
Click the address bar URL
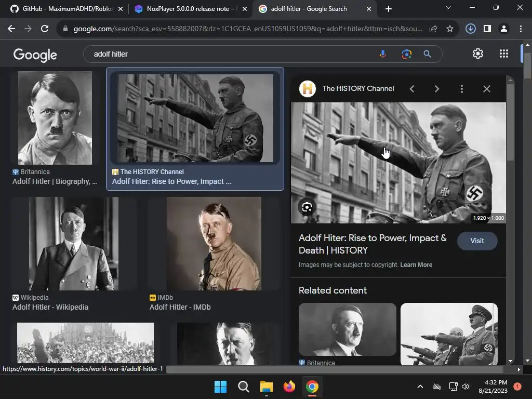click(x=248, y=29)
